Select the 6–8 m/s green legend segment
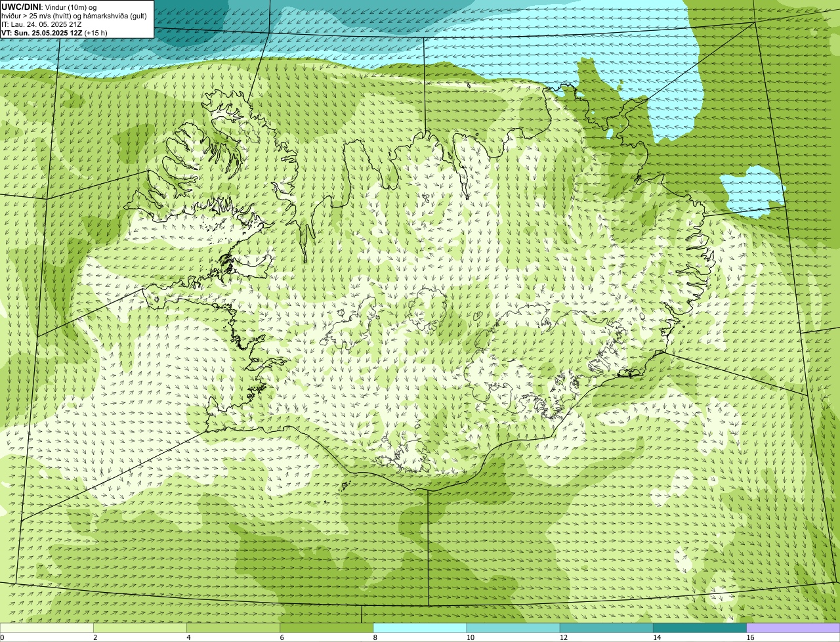This screenshot has width=840, height=642. [327, 628]
